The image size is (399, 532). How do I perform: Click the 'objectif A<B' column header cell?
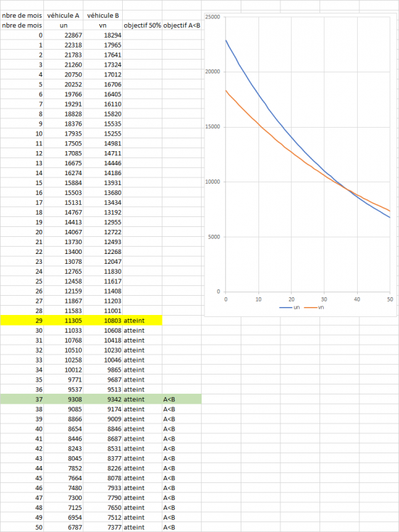pos(182,25)
